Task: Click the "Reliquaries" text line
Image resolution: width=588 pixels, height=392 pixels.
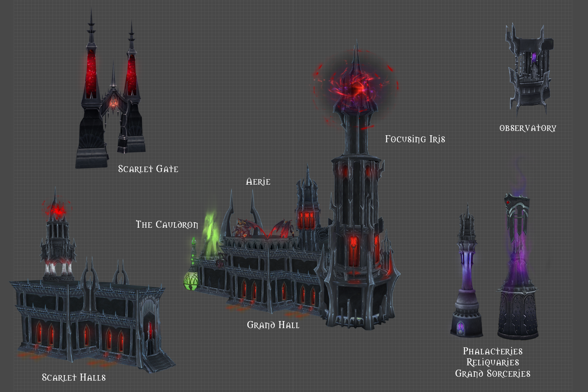Action: [x=493, y=362]
